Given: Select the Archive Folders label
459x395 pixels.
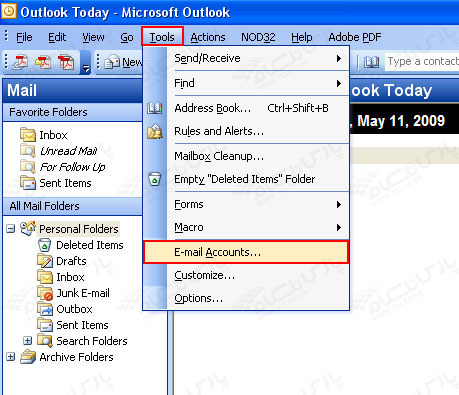Looking at the screenshot, I should coord(76,357).
